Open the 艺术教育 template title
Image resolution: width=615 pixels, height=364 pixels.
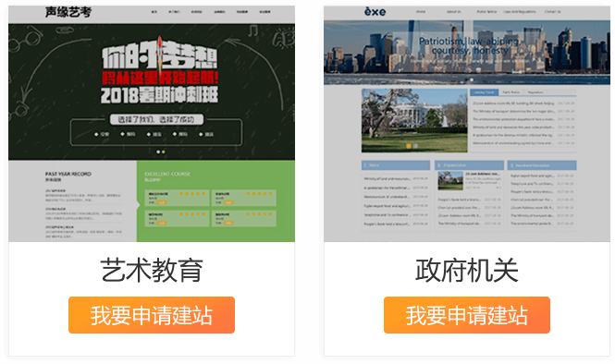[152, 270]
